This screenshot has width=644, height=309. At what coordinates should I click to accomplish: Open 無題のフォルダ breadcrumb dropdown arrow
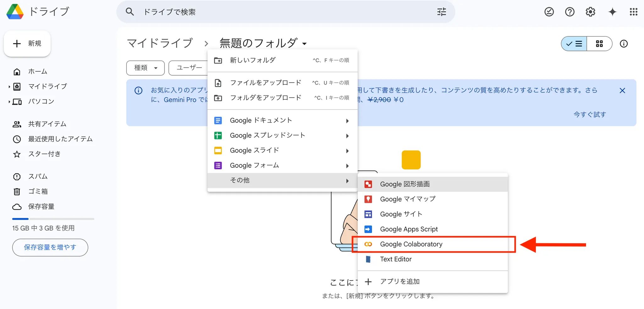[304, 44]
